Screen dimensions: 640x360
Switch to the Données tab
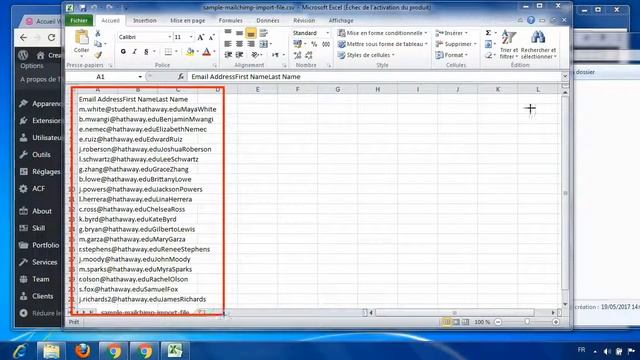coord(268,20)
